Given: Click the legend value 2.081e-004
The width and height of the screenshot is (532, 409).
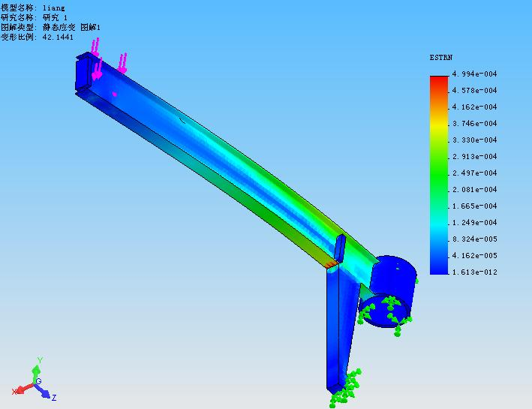Looking at the screenshot, I should (474, 190).
